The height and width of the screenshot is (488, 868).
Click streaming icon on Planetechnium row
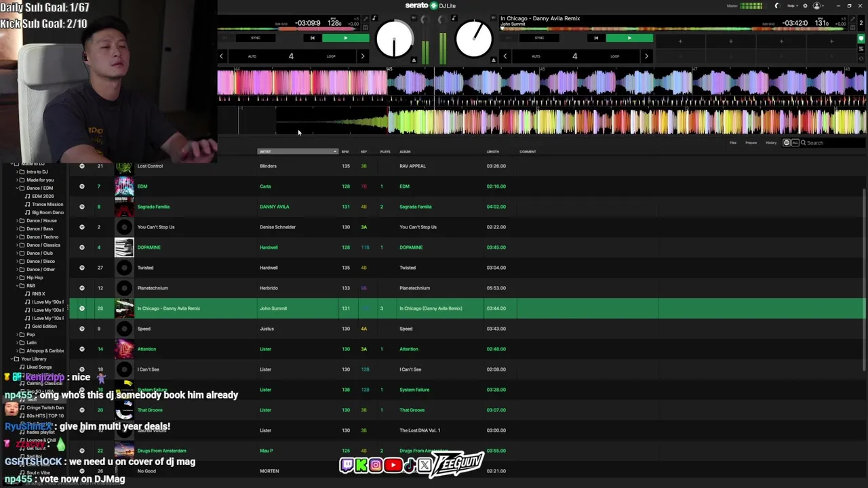(82, 288)
